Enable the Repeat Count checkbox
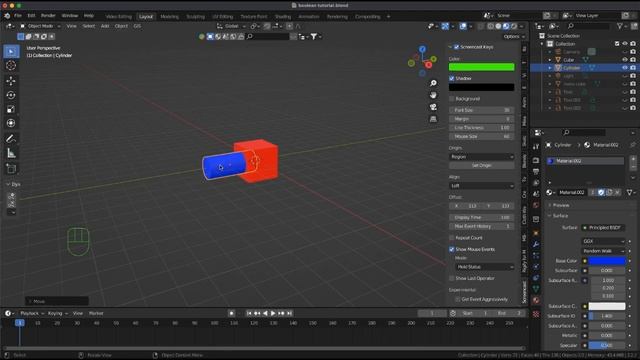 pyautogui.click(x=452, y=238)
